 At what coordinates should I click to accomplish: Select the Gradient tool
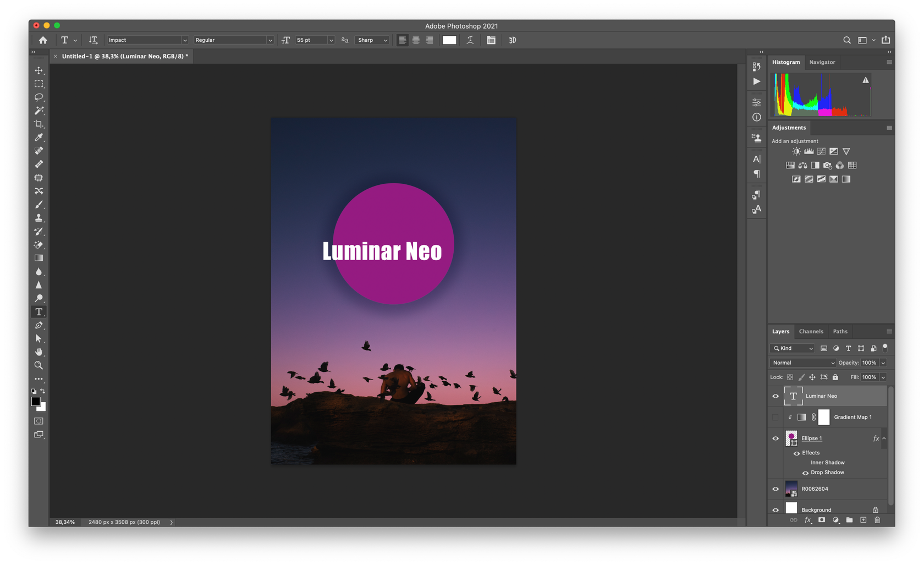[38, 258]
